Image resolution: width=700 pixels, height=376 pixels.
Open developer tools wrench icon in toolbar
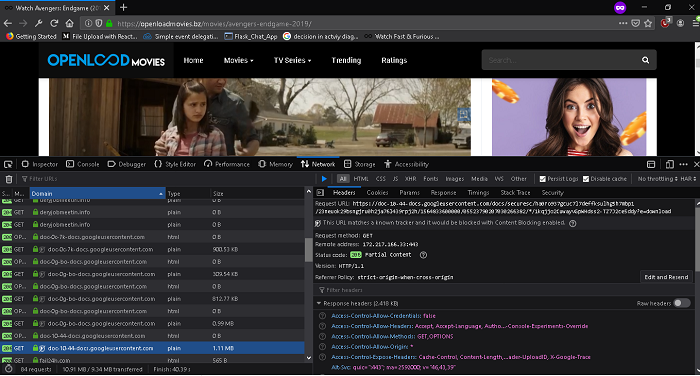pos(38,23)
